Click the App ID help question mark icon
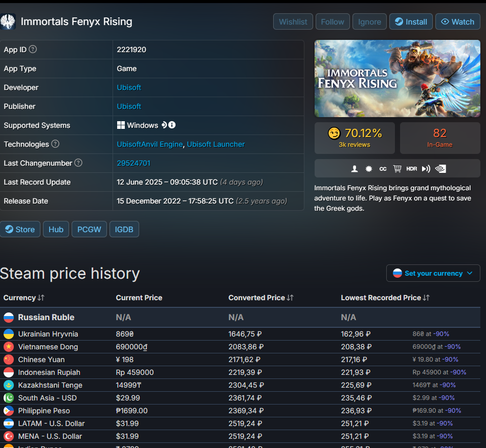 point(33,49)
